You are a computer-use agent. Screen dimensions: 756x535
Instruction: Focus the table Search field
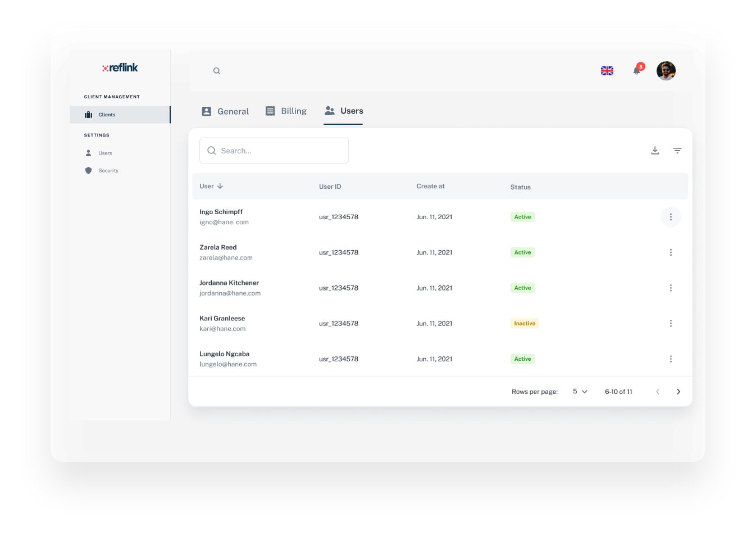(274, 151)
